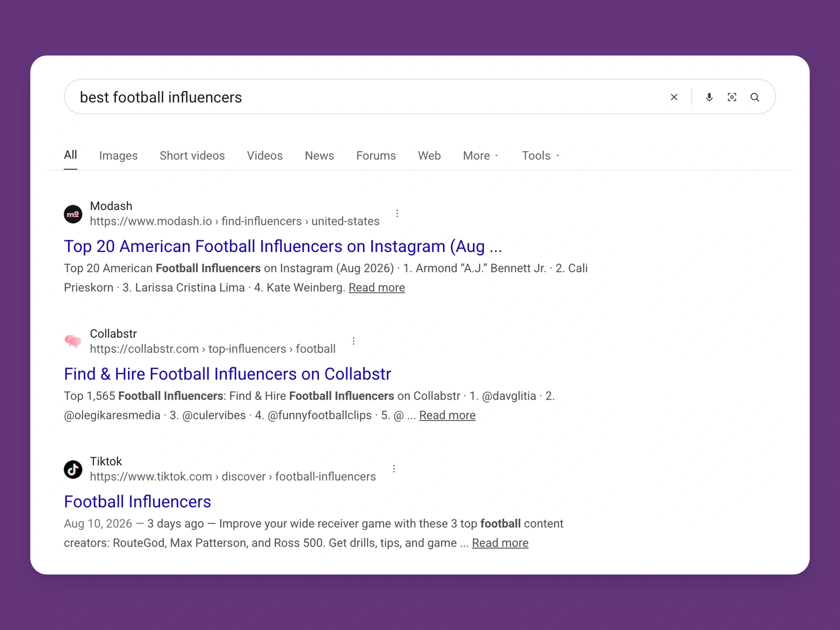840x630 pixels.
Task: Click the Collabstr favicon
Action: [73, 342]
